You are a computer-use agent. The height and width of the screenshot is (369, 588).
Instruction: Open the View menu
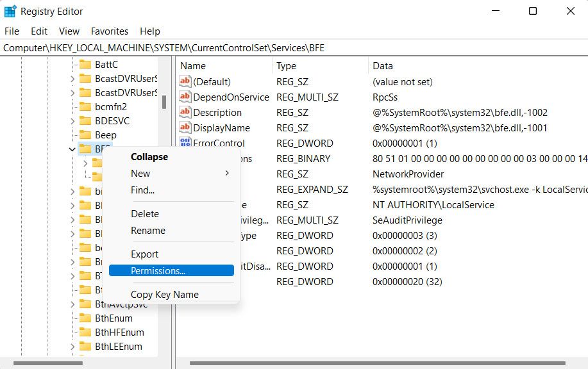click(x=69, y=31)
